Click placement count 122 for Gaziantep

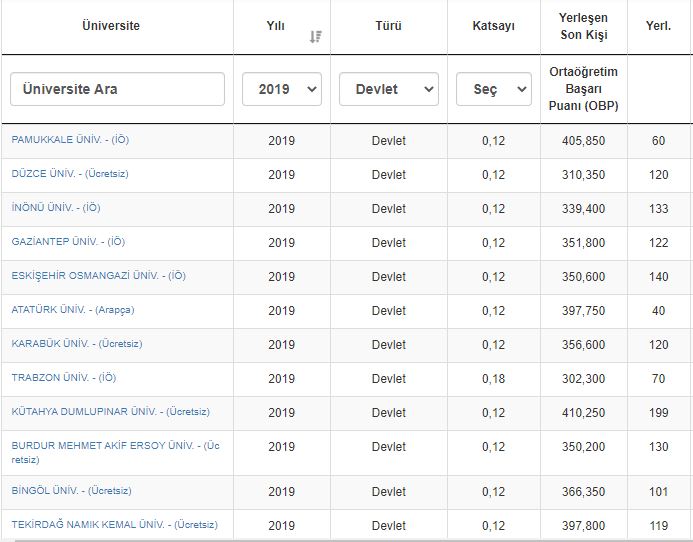[659, 243]
